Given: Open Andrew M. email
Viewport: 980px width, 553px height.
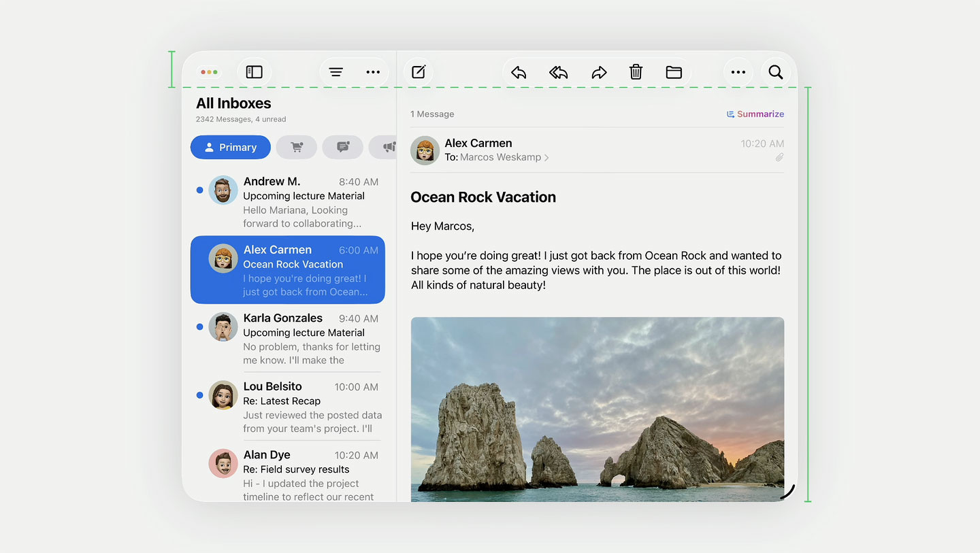Looking at the screenshot, I should [x=288, y=202].
